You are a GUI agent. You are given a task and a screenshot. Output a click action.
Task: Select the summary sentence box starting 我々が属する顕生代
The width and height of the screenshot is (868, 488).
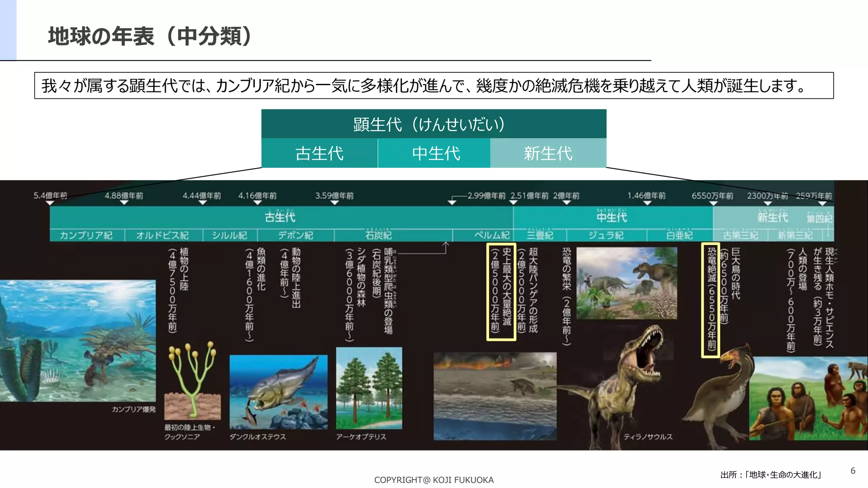(434, 86)
